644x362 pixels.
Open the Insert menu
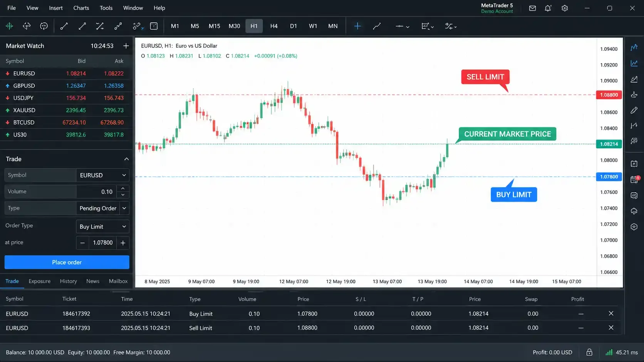56,8
